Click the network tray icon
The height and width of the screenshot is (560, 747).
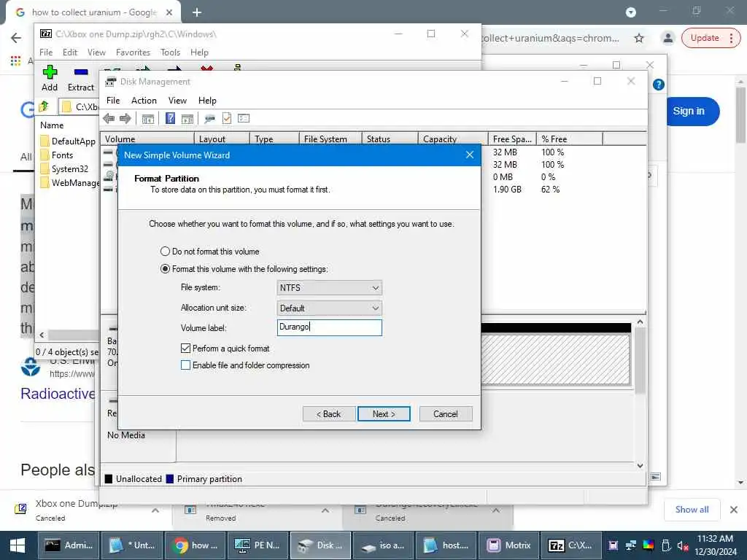click(631, 545)
